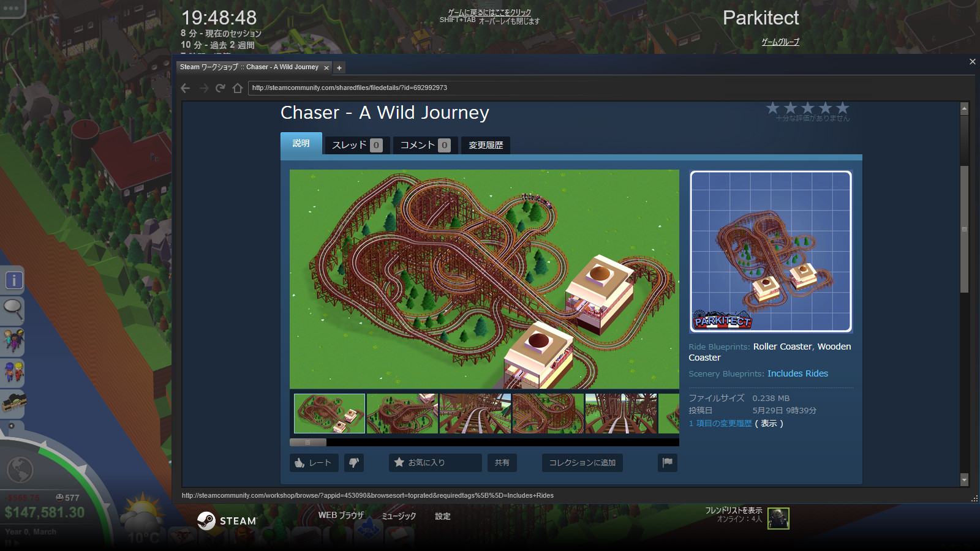Rate the item up with レート

pos(314,463)
